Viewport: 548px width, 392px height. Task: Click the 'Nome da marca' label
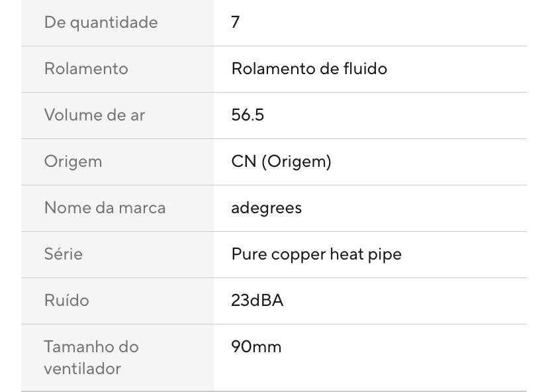(x=105, y=208)
